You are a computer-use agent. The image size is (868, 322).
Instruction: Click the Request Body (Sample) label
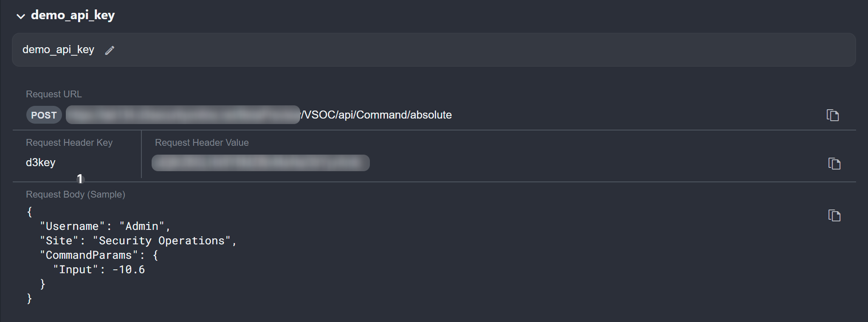[x=76, y=194]
